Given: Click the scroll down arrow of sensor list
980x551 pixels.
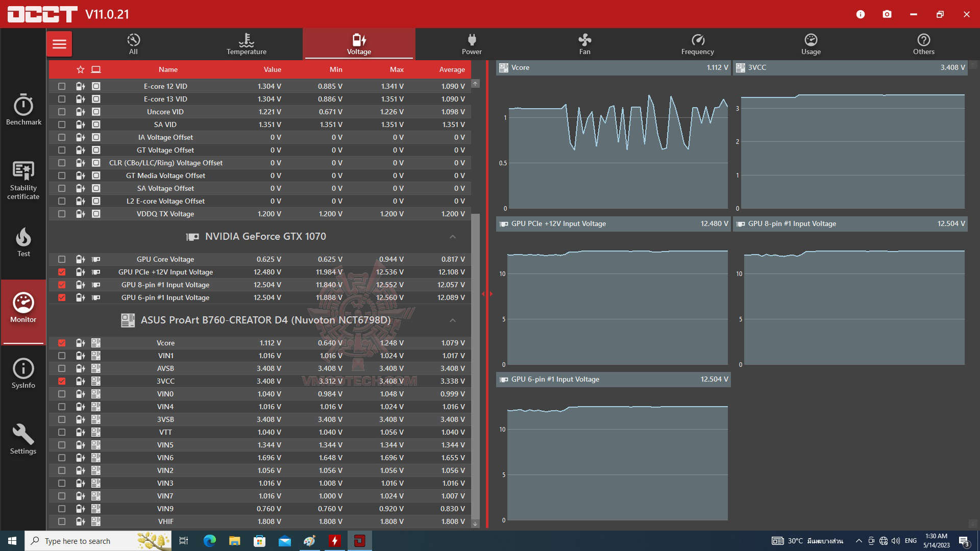Looking at the screenshot, I should point(475,524).
